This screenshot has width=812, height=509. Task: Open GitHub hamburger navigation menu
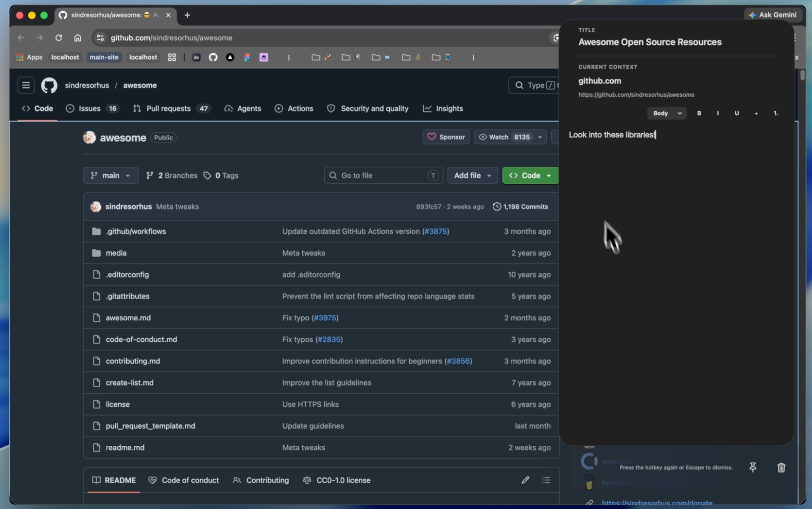pos(26,85)
